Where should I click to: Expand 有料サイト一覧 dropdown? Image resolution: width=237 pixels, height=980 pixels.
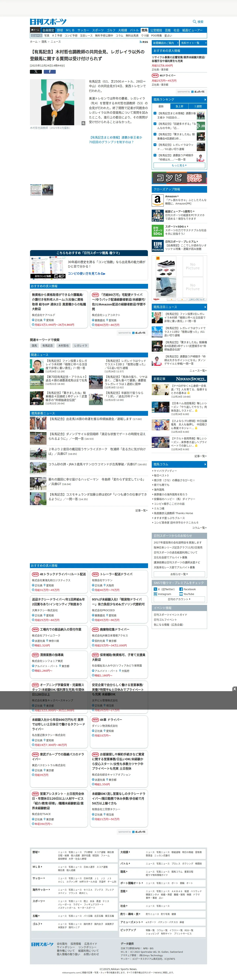click(x=193, y=43)
